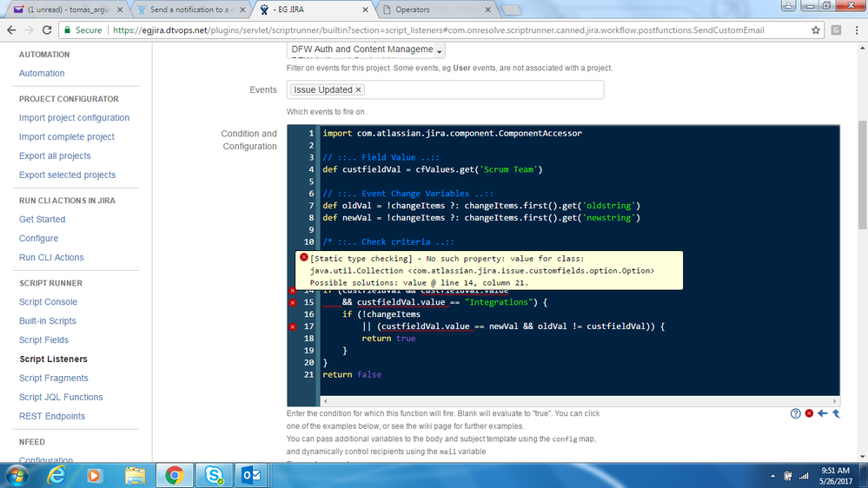
Task: Bookmark this page with the star icon
Action: click(815, 30)
